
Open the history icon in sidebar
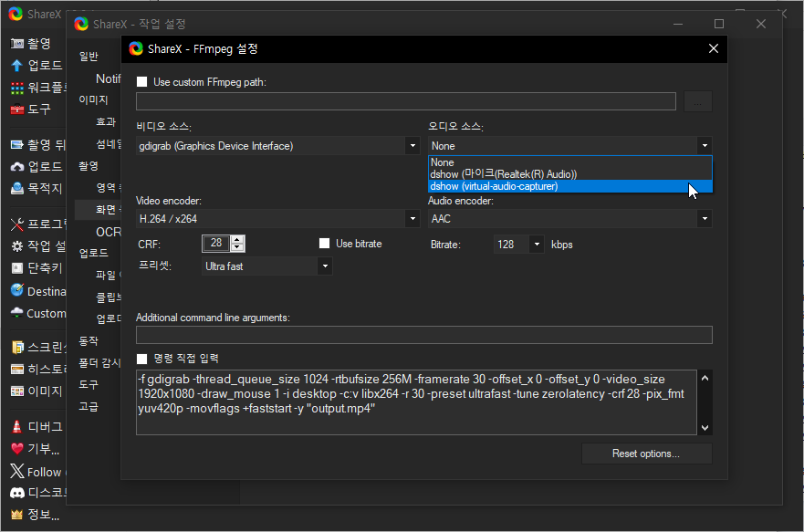click(17, 369)
